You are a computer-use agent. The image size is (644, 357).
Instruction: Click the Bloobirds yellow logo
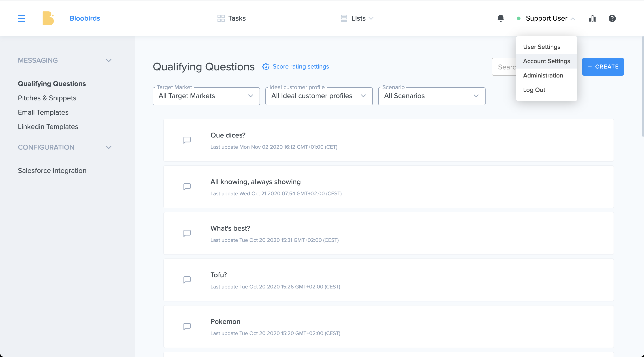[48, 18]
